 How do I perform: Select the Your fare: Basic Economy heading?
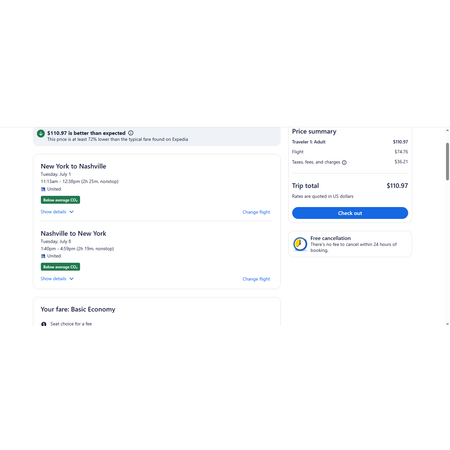tap(78, 309)
